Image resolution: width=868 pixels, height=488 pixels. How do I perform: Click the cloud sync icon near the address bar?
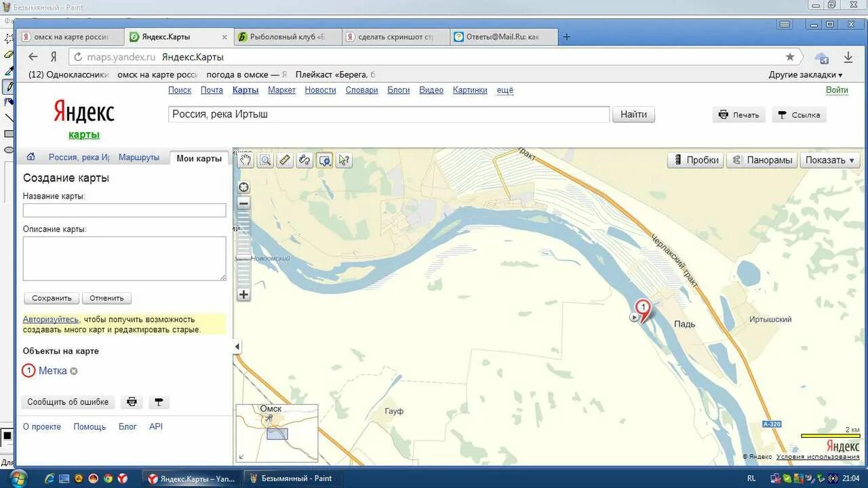[822, 58]
